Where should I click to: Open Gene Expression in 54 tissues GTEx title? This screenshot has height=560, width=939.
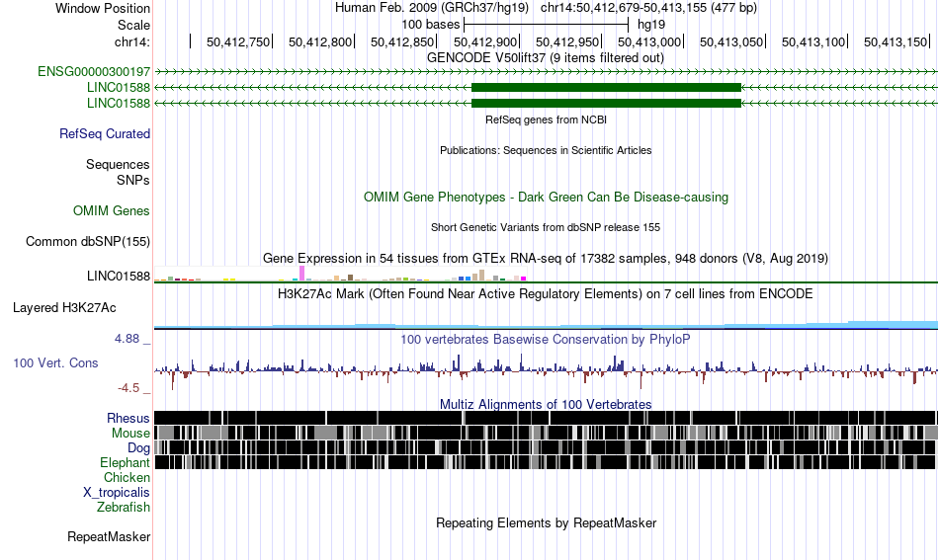pyautogui.click(x=546, y=259)
